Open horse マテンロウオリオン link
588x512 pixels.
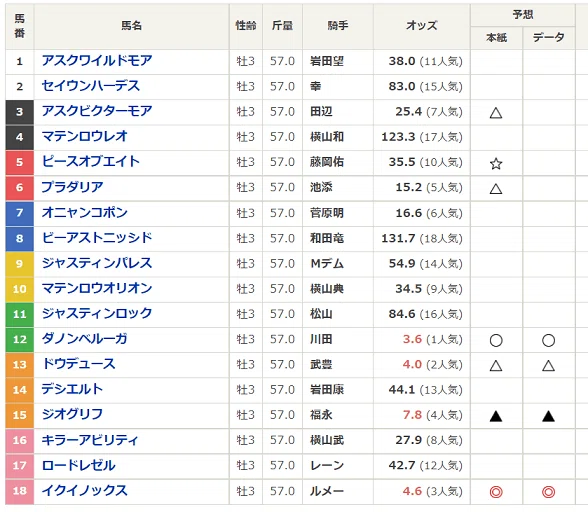(97, 288)
